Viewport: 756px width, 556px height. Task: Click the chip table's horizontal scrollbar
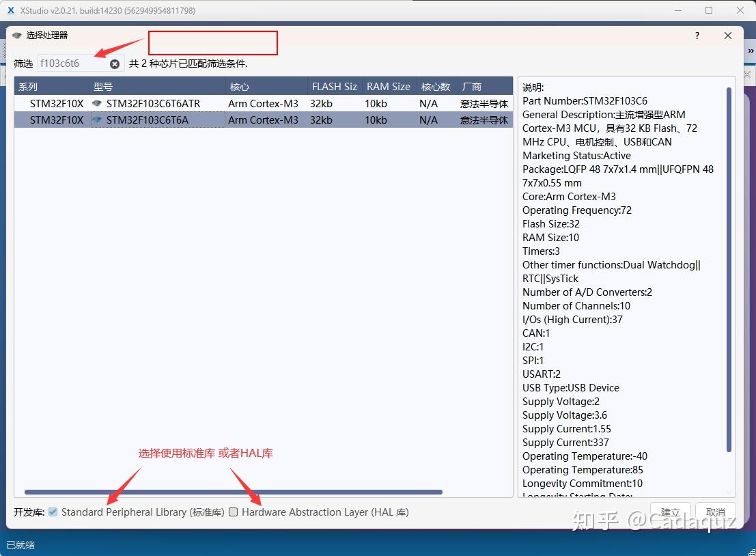[x=234, y=492]
